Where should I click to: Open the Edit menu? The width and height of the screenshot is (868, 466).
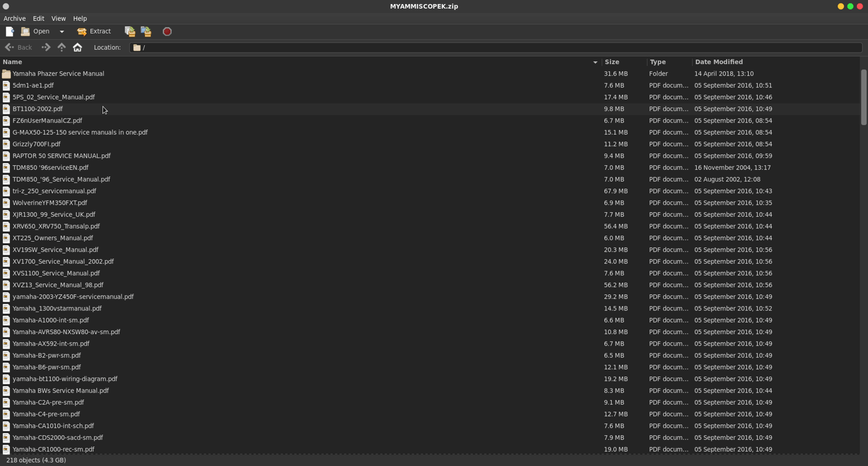click(x=38, y=19)
